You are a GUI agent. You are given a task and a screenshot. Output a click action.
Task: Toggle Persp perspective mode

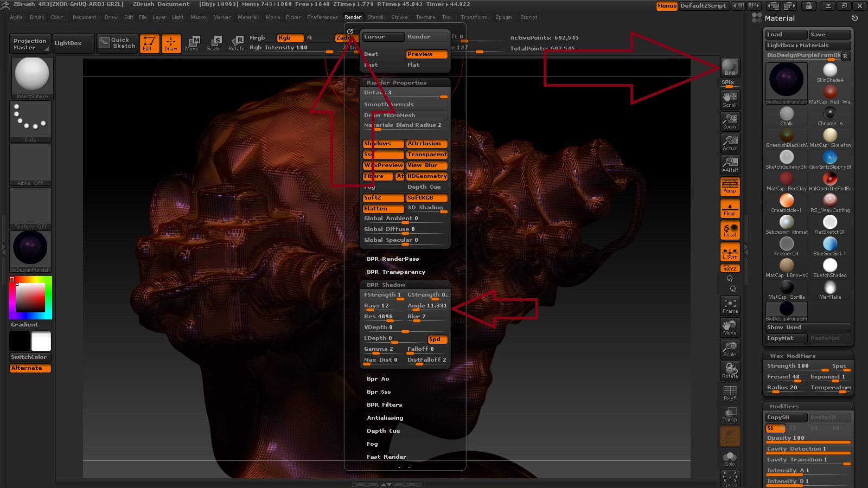pyautogui.click(x=730, y=186)
